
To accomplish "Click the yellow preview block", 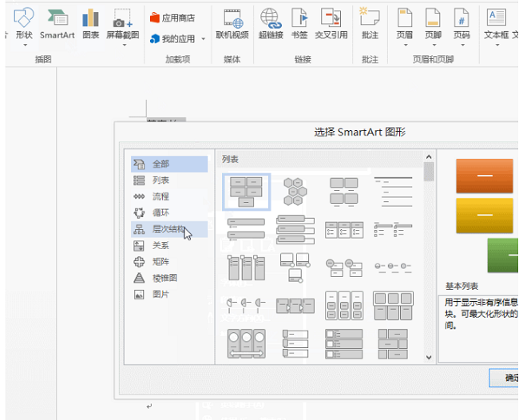I will [485, 215].
